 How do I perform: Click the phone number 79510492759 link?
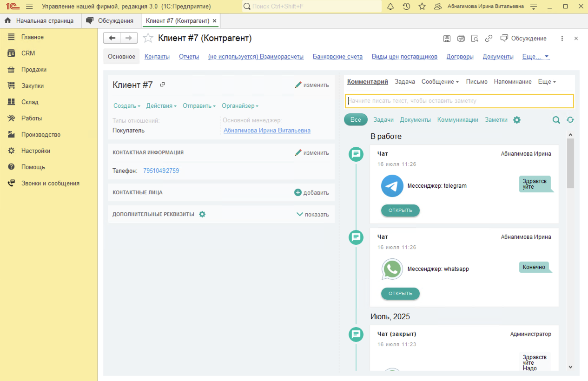pyautogui.click(x=161, y=171)
